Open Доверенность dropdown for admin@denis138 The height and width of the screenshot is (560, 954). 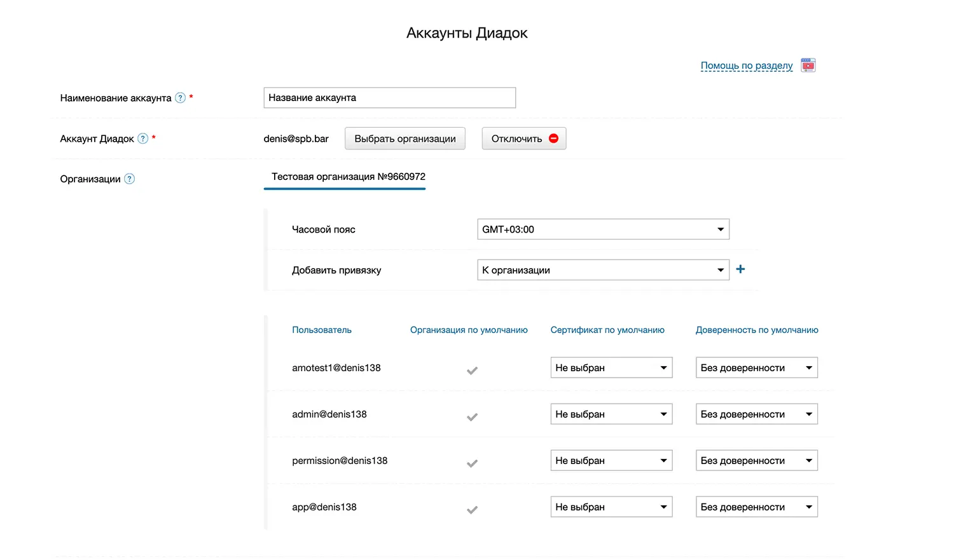pos(756,414)
